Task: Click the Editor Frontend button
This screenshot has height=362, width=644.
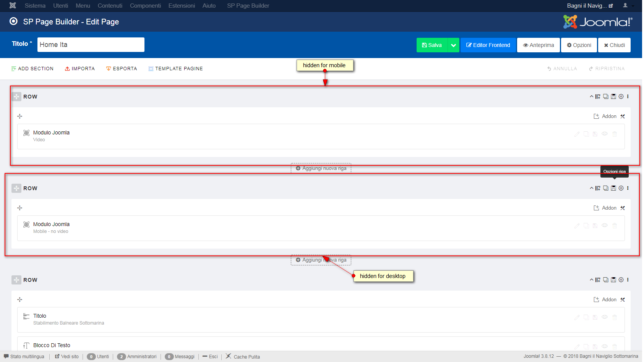Action: 488,45
